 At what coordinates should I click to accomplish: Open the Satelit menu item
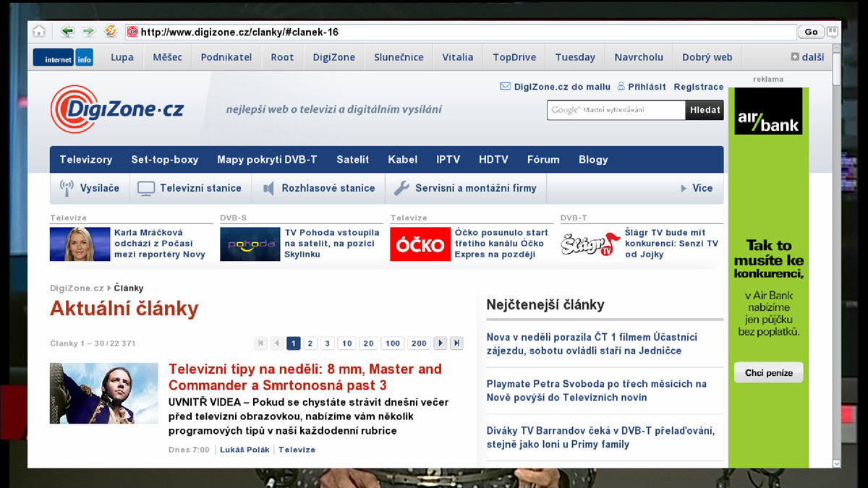tap(353, 160)
